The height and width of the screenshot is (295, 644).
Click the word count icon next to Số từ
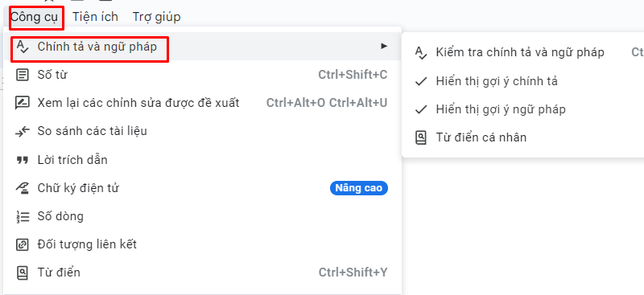point(23,75)
